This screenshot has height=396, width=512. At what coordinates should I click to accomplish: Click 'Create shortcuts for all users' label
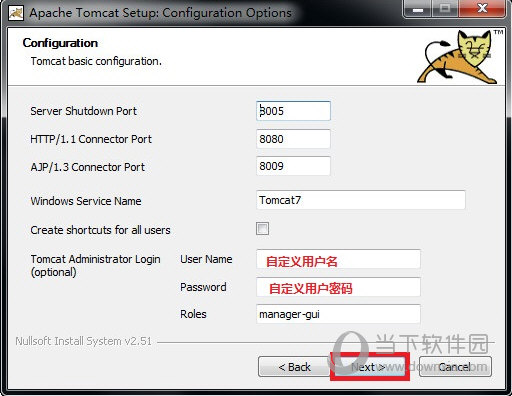tap(100, 230)
